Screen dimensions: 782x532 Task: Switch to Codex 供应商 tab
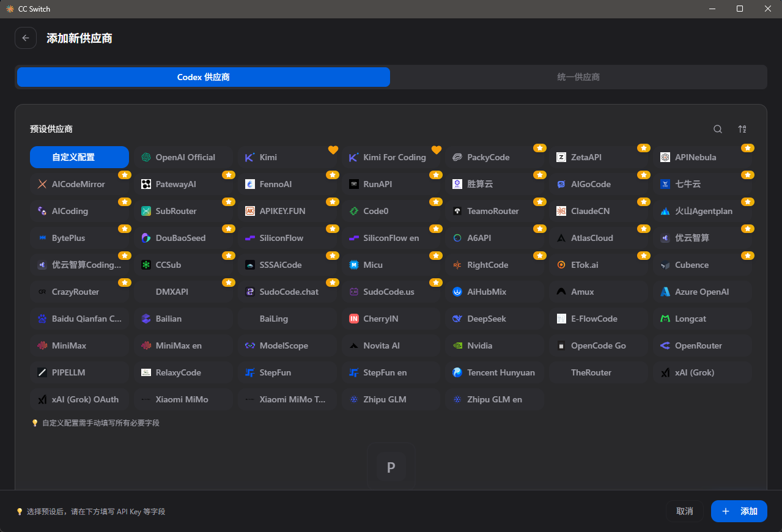click(x=204, y=77)
